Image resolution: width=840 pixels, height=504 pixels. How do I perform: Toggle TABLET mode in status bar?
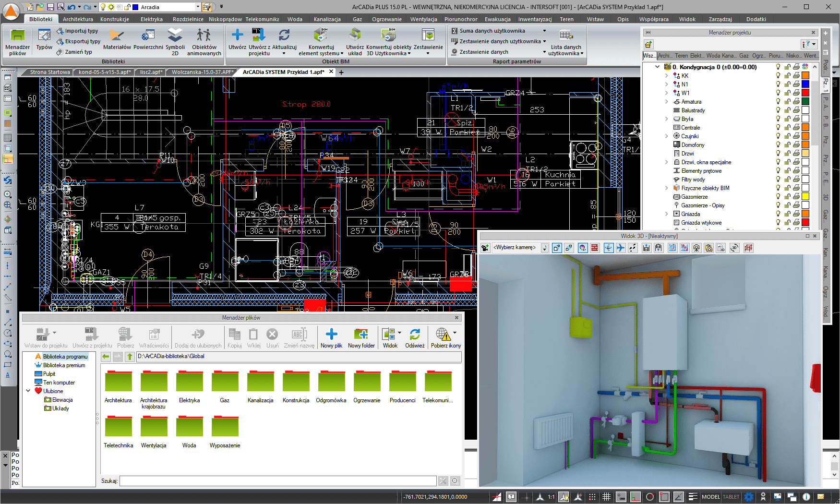coord(731,497)
